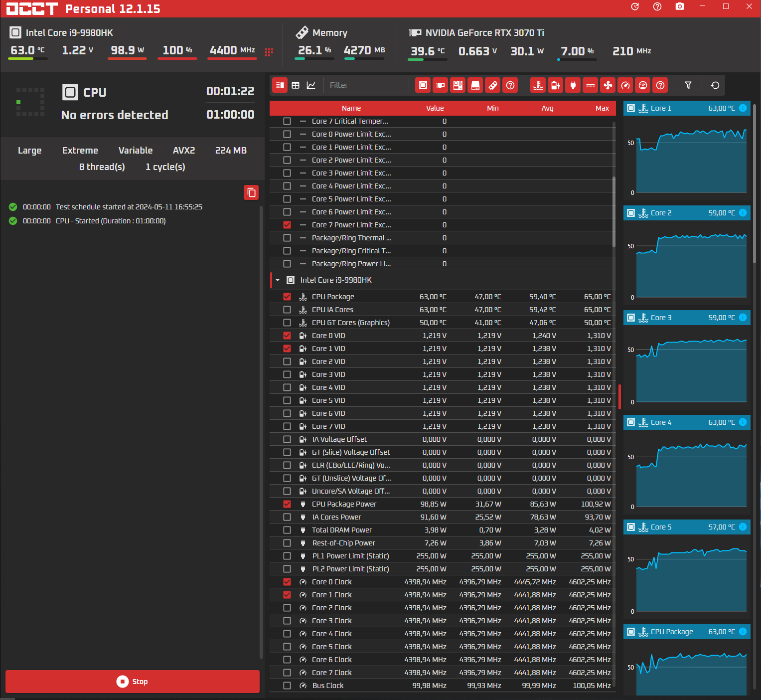Reset sensor min/max values
Image resolution: width=761 pixels, height=700 pixels.
pyautogui.click(x=715, y=85)
